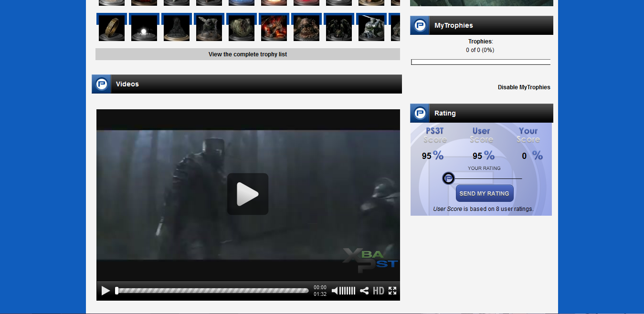Start video with the large center play button
Image resolution: width=644 pixels, height=314 pixels.
(x=248, y=194)
